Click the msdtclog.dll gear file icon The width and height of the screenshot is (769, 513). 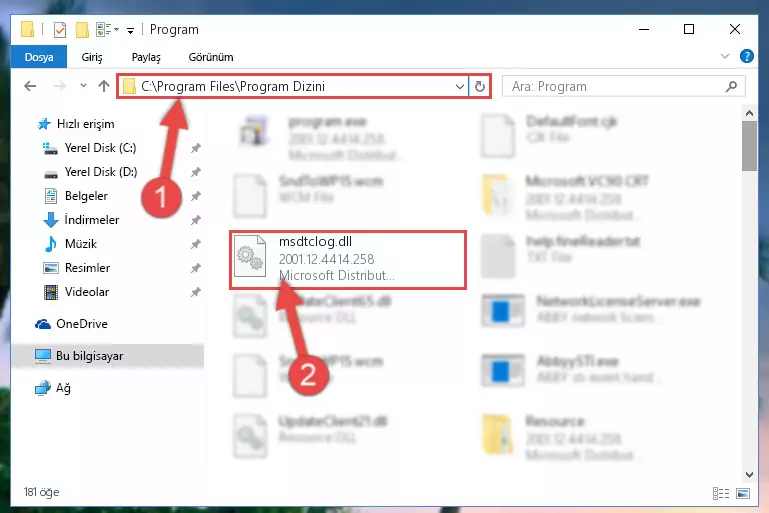(x=250, y=256)
